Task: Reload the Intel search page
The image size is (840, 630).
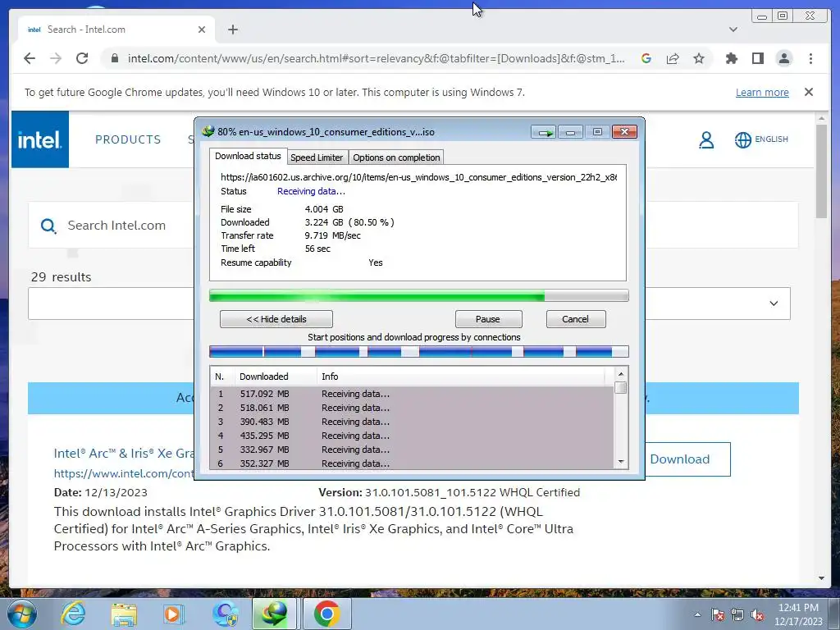Action: [x=82, y=58]
